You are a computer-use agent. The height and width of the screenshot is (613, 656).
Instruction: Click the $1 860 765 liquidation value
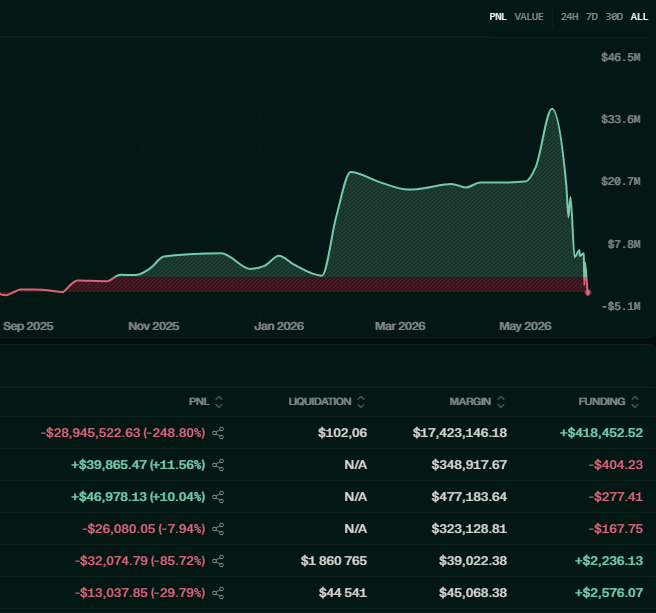[333, 561]
